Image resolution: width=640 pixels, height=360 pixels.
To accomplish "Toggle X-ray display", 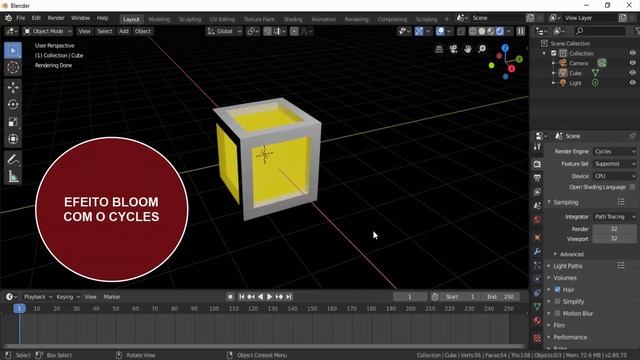I will click(461, 31).
